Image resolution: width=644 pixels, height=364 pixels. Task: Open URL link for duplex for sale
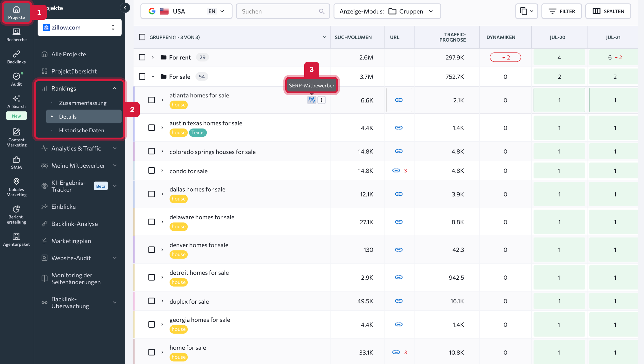[399, 301]
